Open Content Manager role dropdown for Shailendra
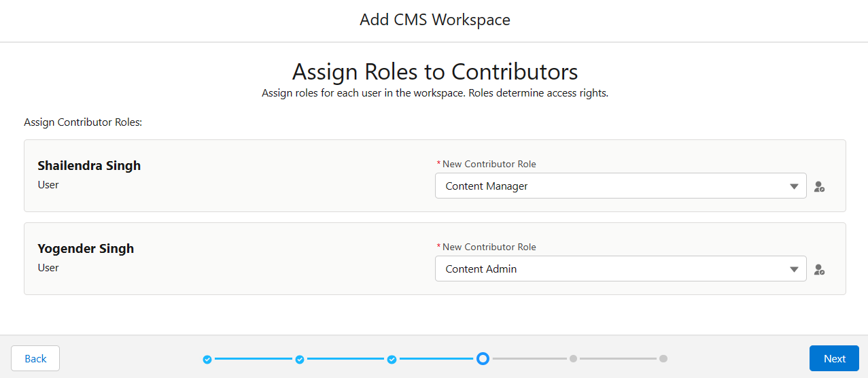Image resolution: width=868 pixels, height=378 pixels. (x=621, y=186)
